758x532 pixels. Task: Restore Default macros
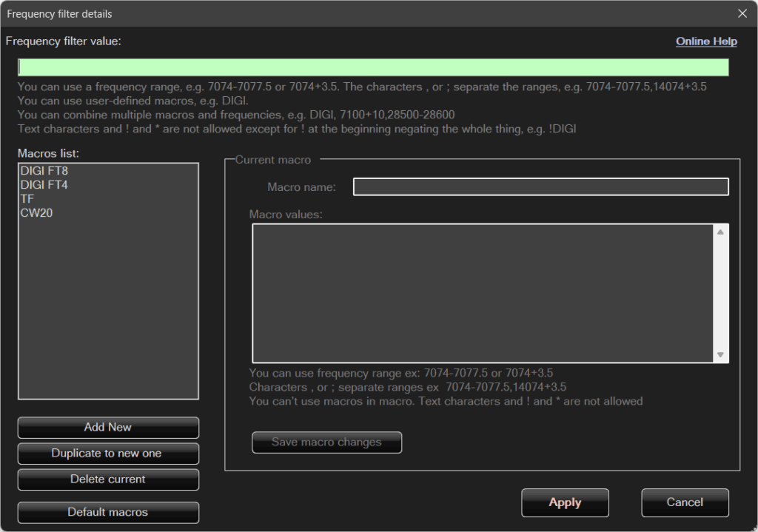click(108, 512)
